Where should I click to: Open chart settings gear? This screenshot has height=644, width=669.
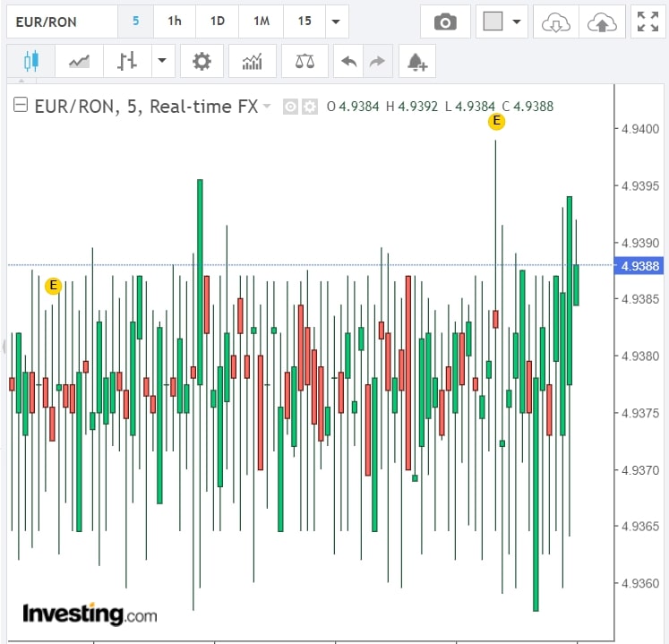pos(202,62)
